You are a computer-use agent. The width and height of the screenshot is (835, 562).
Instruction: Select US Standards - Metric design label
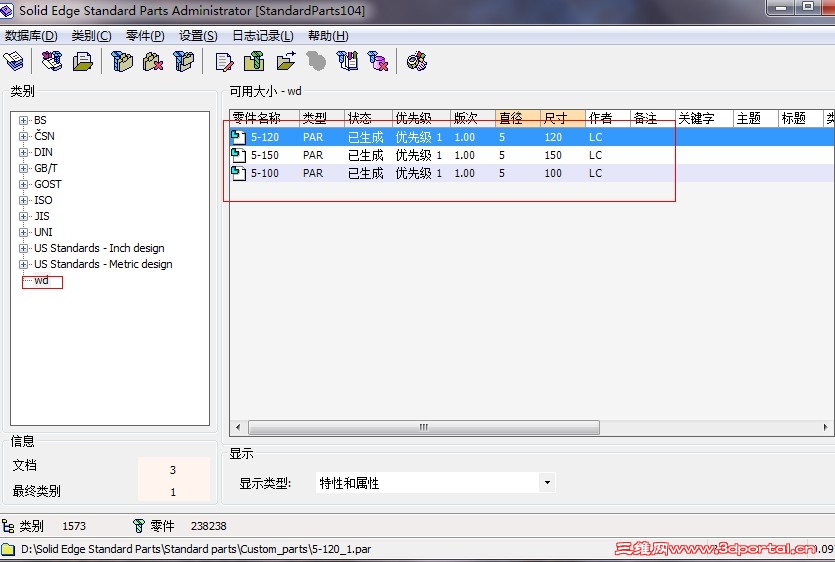[x=103, y=264]
